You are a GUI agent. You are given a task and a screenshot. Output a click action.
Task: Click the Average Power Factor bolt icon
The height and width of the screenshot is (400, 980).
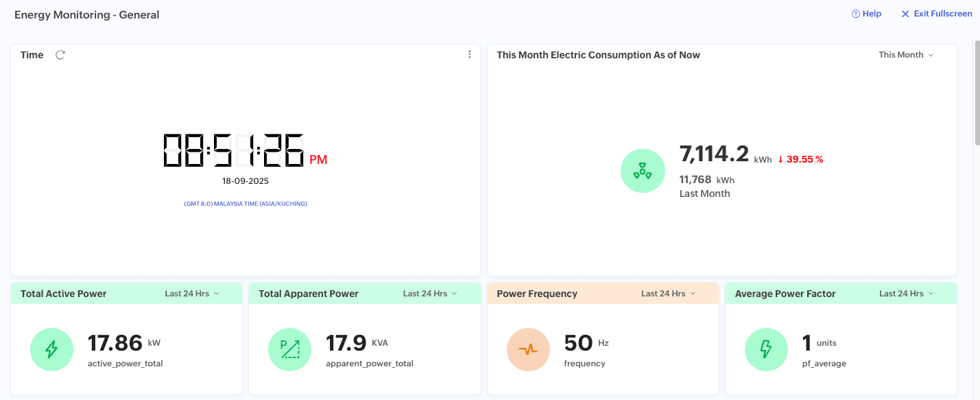766,350
